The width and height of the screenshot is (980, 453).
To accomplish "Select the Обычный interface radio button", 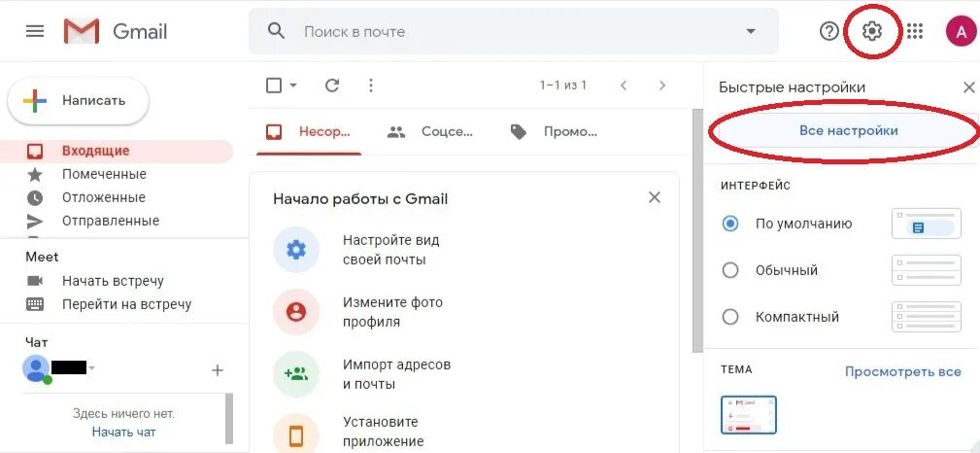I will click(730, 270).
